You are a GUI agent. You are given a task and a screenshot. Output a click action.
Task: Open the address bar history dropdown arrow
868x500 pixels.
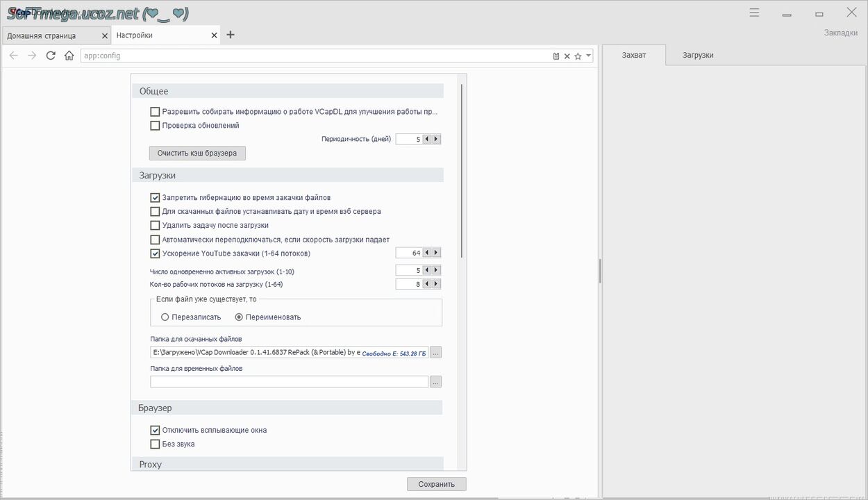point(589,56)
